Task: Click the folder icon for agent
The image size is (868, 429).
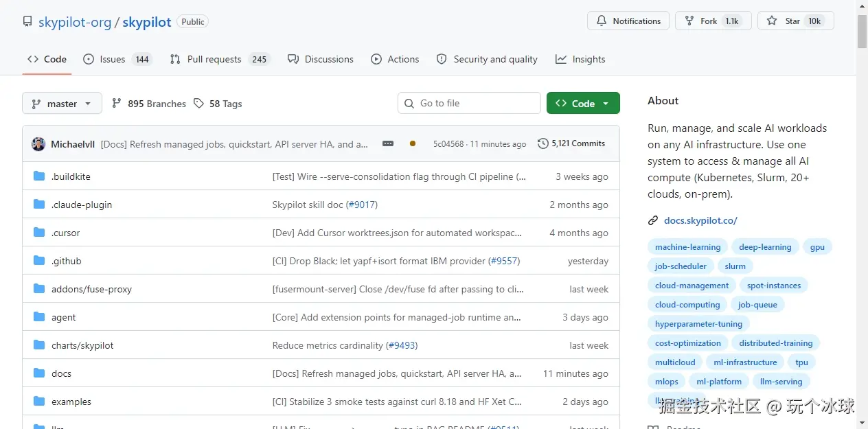Action: 39,317
